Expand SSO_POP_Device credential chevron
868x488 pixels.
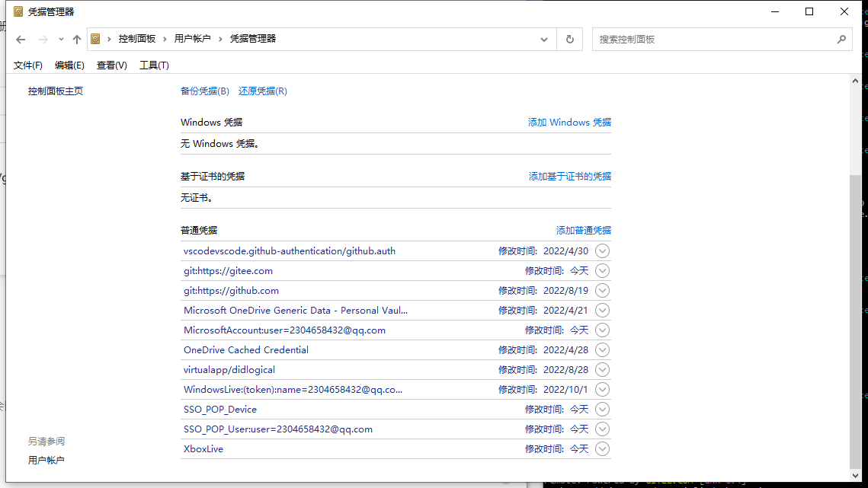click(x=602, y=410)
